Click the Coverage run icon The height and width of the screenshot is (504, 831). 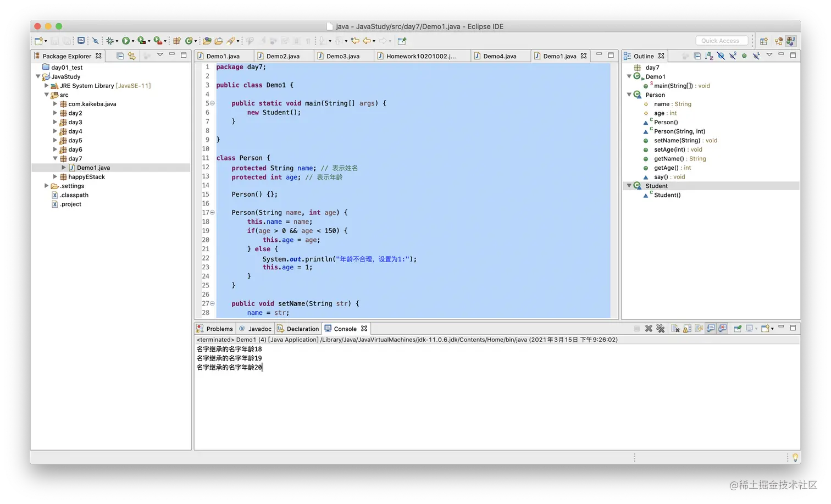pos(141,41)
